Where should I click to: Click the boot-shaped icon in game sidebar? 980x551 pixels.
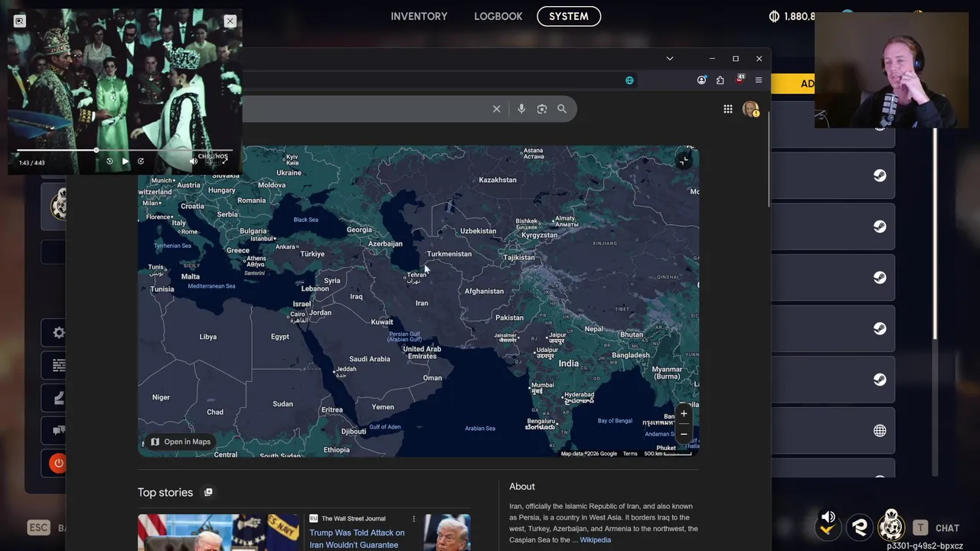[59, 398]
